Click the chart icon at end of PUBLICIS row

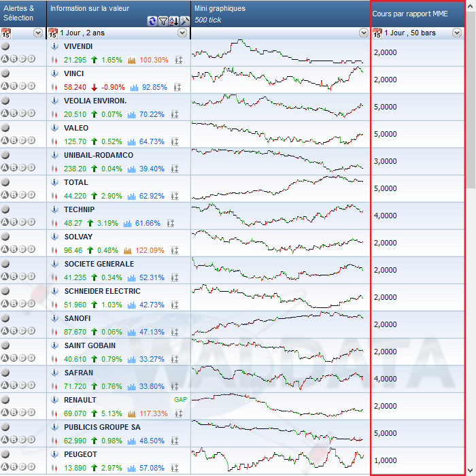(x=175, y=441)
